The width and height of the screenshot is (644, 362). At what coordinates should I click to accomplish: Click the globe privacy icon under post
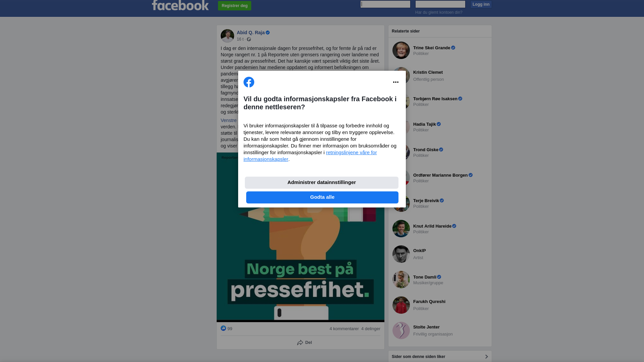249,39
